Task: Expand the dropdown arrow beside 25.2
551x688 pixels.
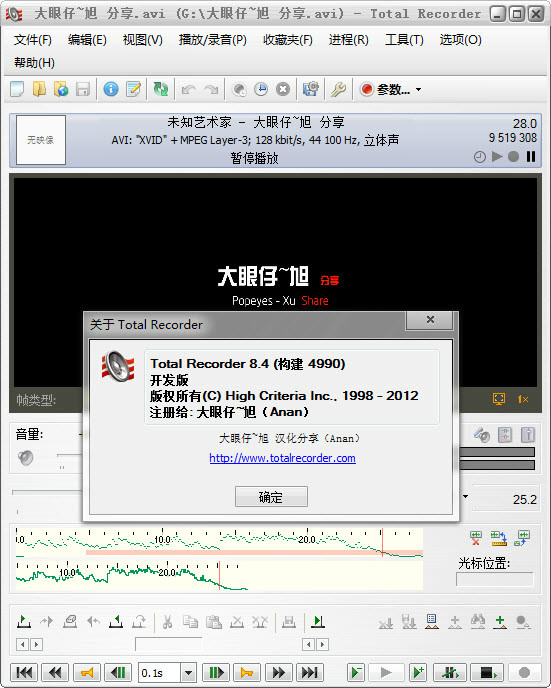Action: pos(465,497)
